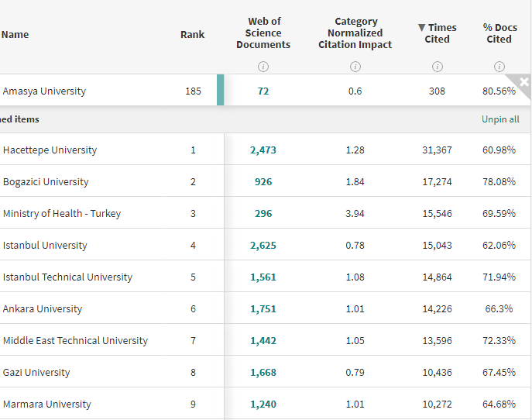Image resolution: width=532 pixels, height=420 pixels.
Task: Select the Ankara University row name
Action: (43, 309)
